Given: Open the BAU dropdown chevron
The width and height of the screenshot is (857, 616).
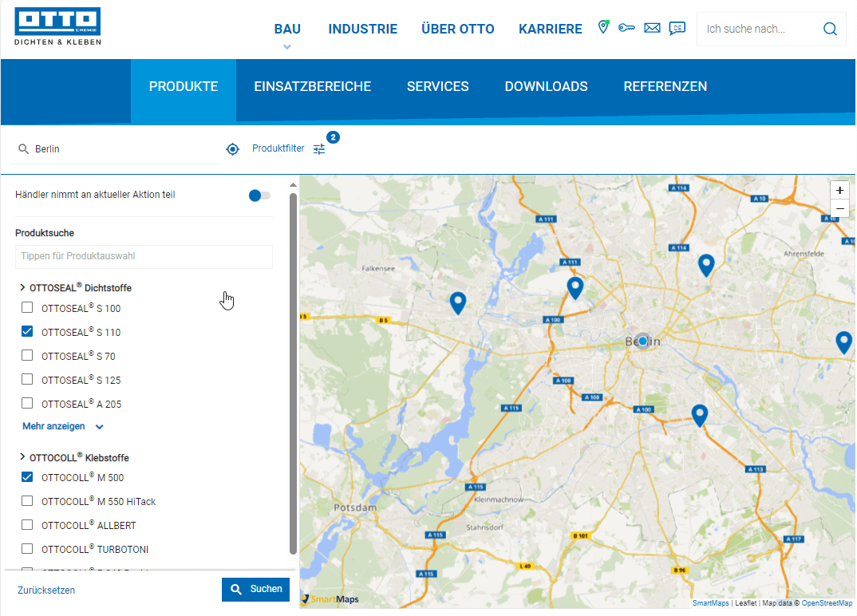Looking at the screenshot, I should 287,47.
